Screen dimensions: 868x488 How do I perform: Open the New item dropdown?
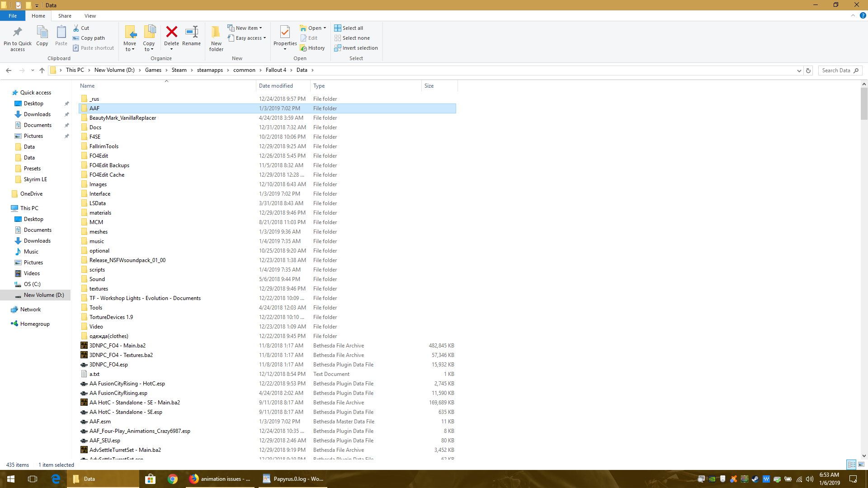coord(245,28)
